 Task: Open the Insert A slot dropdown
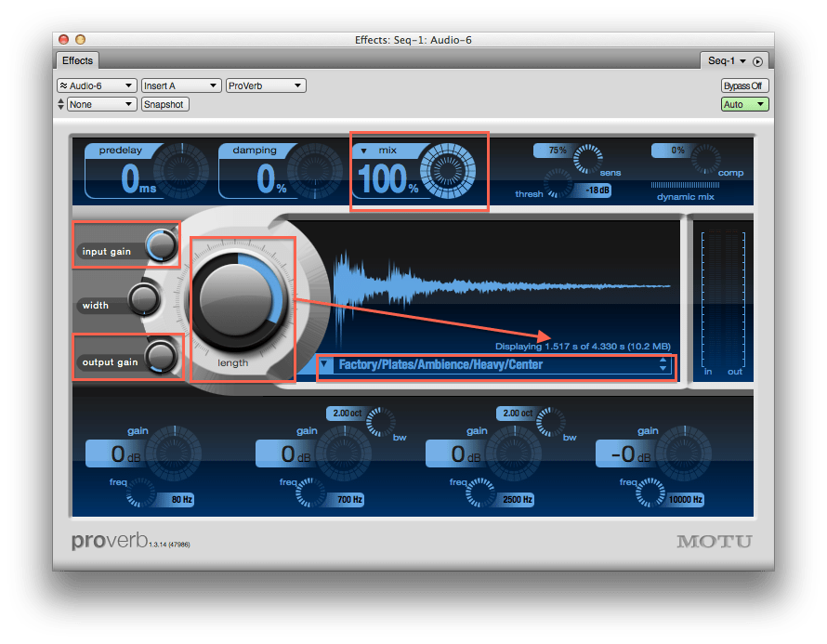click(181, 85)
